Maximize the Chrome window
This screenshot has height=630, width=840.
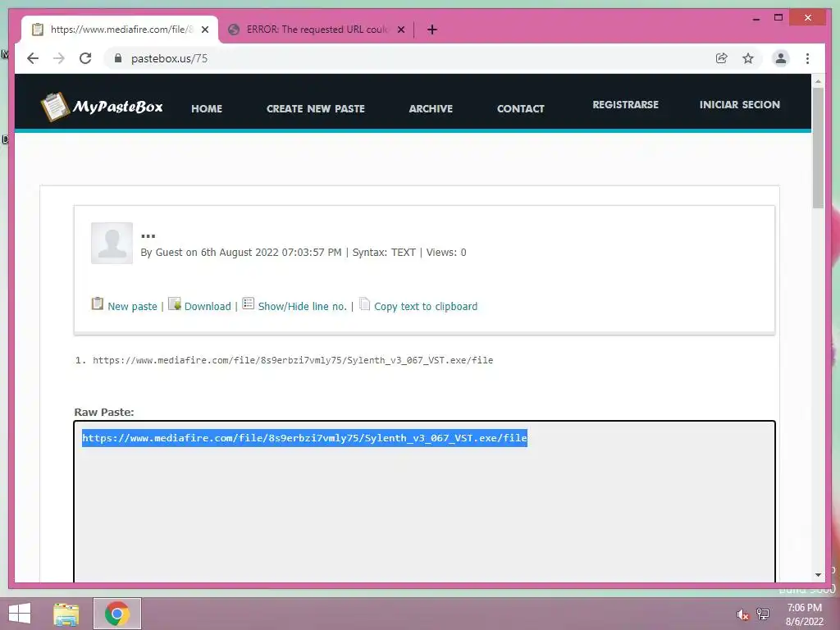(778, 18)
